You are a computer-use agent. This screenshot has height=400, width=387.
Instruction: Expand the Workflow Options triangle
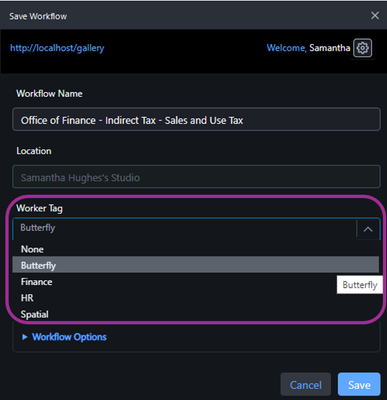point(24,337)
